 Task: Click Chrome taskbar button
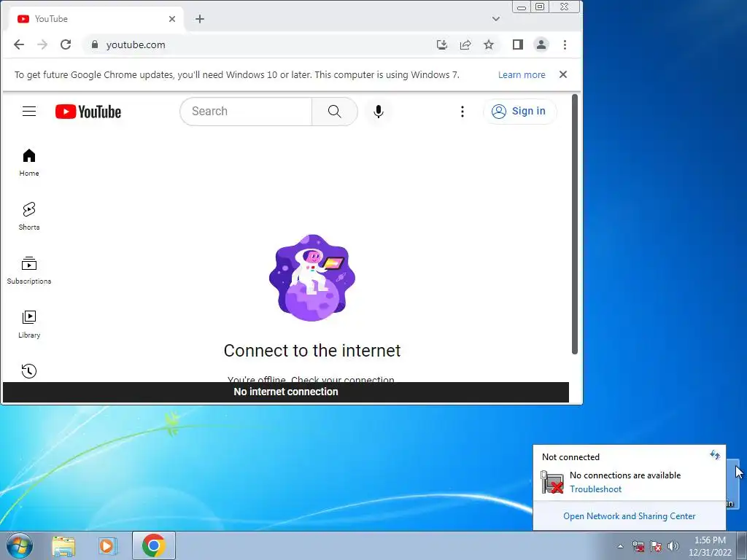tap(153, 545)
